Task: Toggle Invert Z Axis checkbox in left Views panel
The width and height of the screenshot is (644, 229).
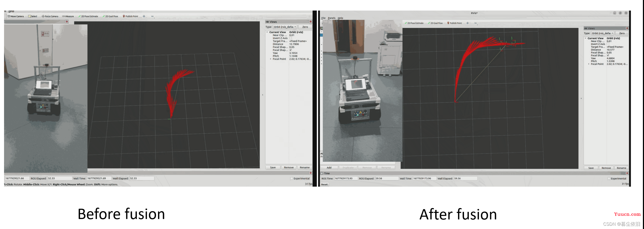Action: click(291, 38)
